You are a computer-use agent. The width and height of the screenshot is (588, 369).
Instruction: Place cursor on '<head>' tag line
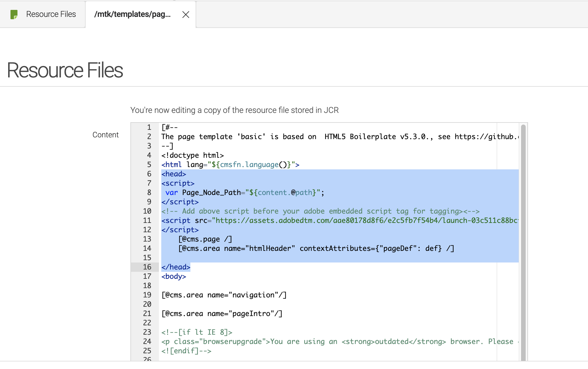click(x=174, y=174)
